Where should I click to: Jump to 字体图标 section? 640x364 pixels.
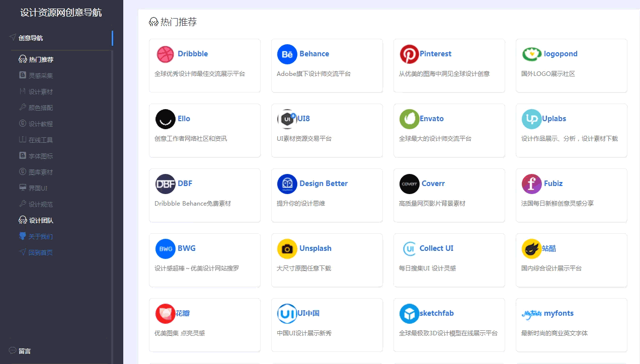pyautogui.click(x=41, y=156)
